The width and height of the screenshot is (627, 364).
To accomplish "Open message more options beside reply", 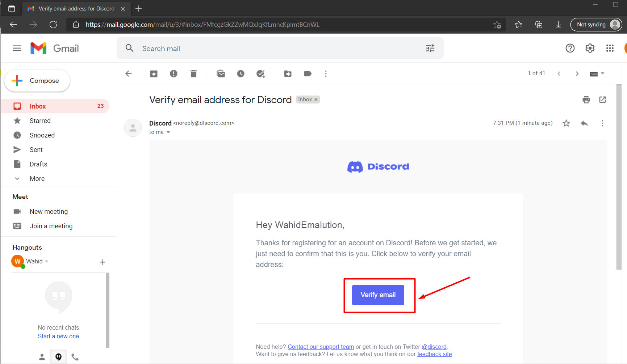I will [602, 123].
